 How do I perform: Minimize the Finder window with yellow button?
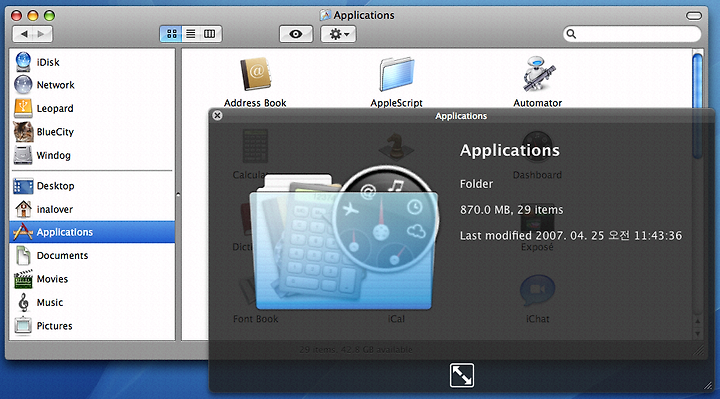[33, 16]
